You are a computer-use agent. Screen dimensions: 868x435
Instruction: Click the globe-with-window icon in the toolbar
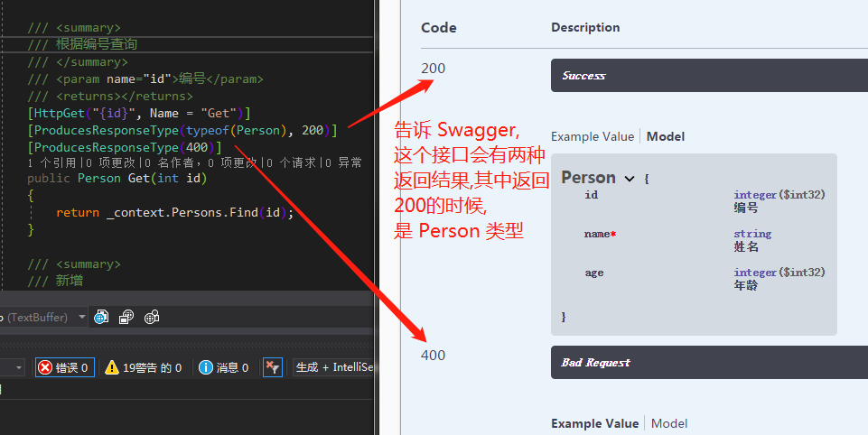click(x=126, y=317)
